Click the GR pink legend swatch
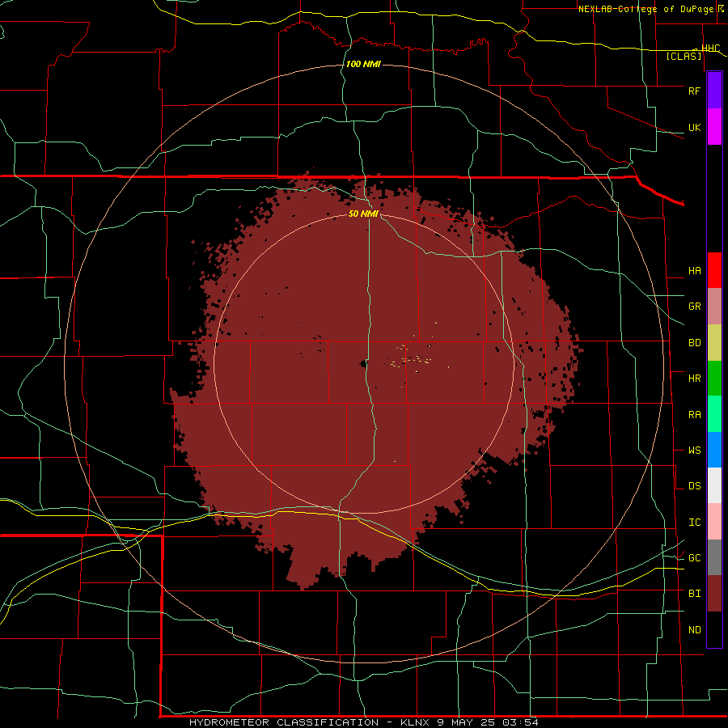Screen dimensions: 728x728 pos(714,307)
